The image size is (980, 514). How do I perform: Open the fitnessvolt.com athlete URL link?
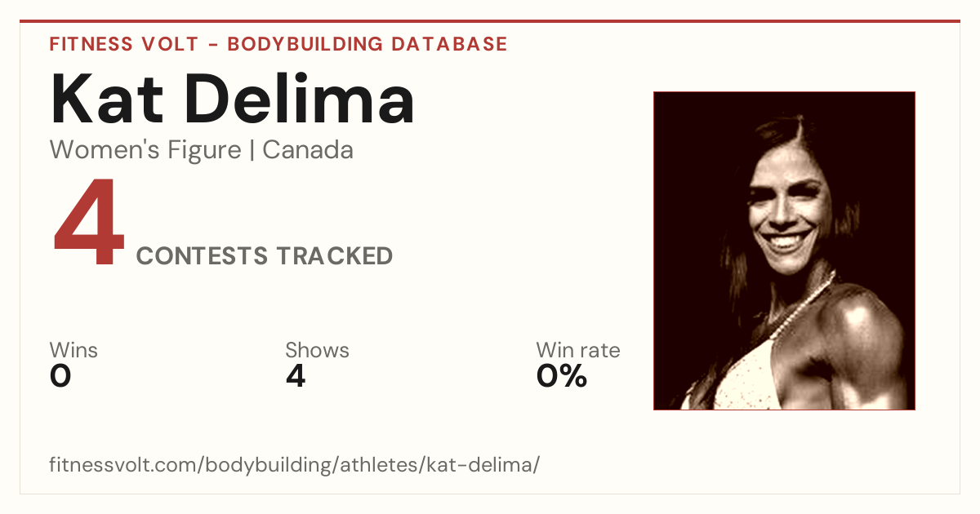295,466
